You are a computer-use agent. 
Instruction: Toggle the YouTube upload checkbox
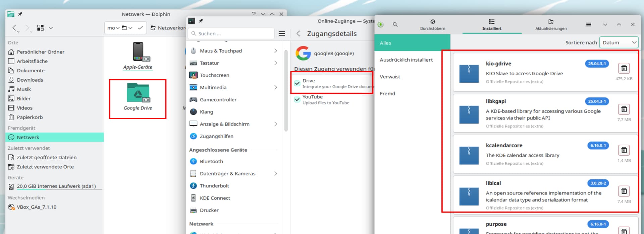pyautogui.click(x=297, y=99)
